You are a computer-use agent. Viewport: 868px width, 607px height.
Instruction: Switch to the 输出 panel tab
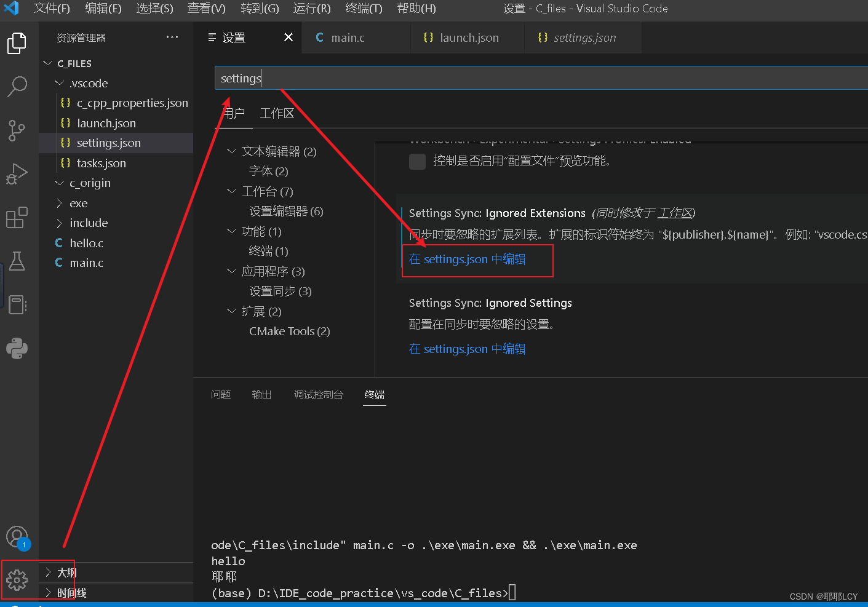[x=261, y=395]
